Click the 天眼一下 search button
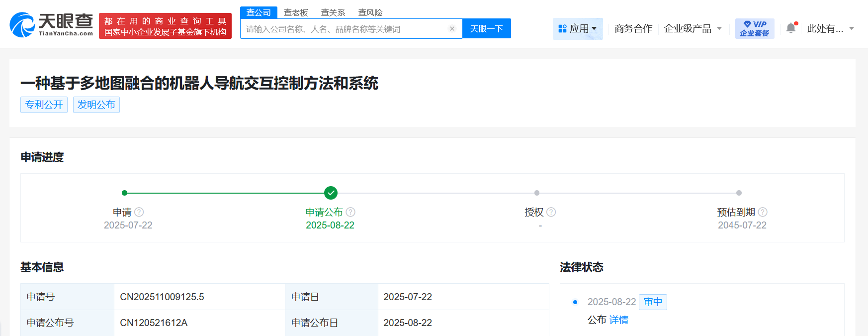Image resolution: width=868 pixels, height=336 pixels. coord(486,29)
